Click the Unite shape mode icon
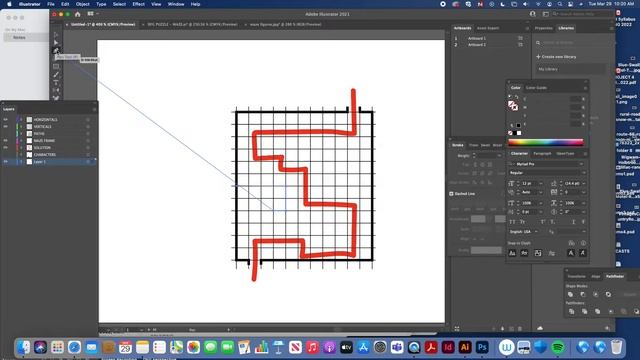Viewport: 640px width, 360px height. click(570, 294)
